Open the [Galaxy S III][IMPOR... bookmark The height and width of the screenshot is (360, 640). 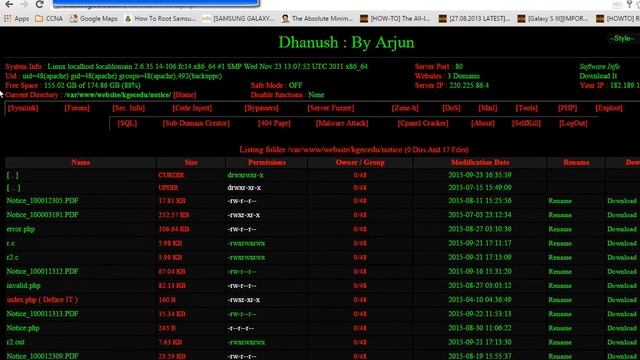553,18
